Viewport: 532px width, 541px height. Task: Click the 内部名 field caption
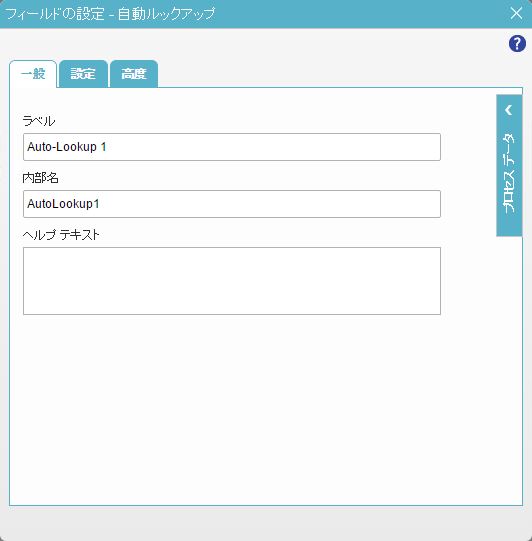[40, 178]
